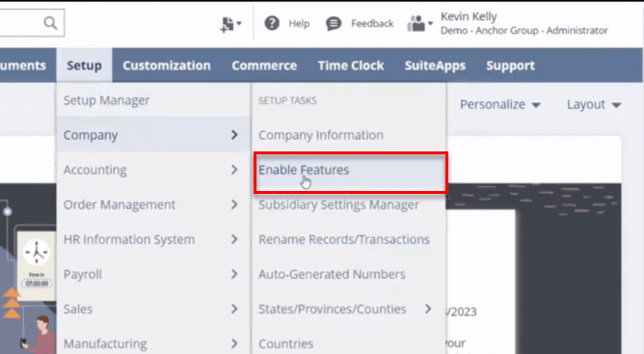Screen dimensions: 644x354
Task: Click the 07:00:00 time-in display
Action: (x=37, y=284)
